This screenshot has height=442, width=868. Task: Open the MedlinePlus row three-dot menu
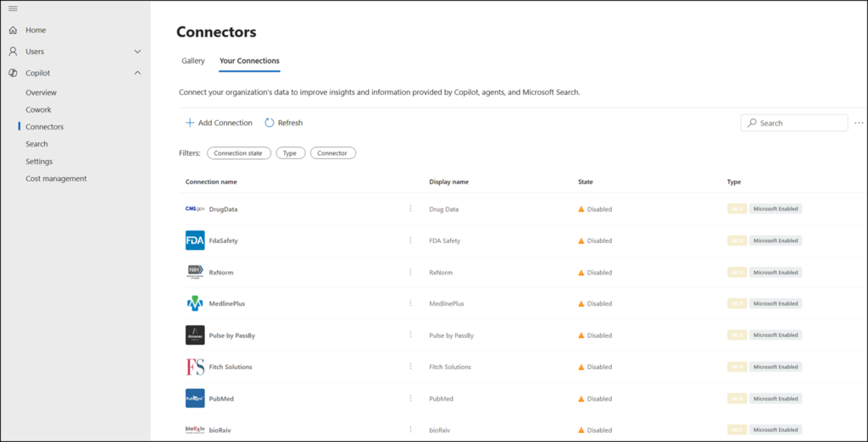pyautogui.click(x=411, y=303)
